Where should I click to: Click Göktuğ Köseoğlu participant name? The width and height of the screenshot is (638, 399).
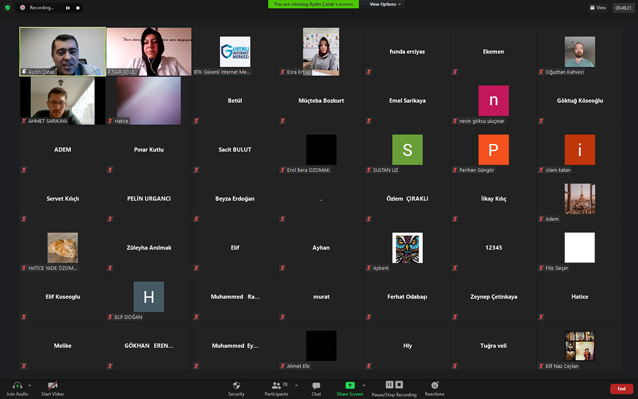click(580, 100)
